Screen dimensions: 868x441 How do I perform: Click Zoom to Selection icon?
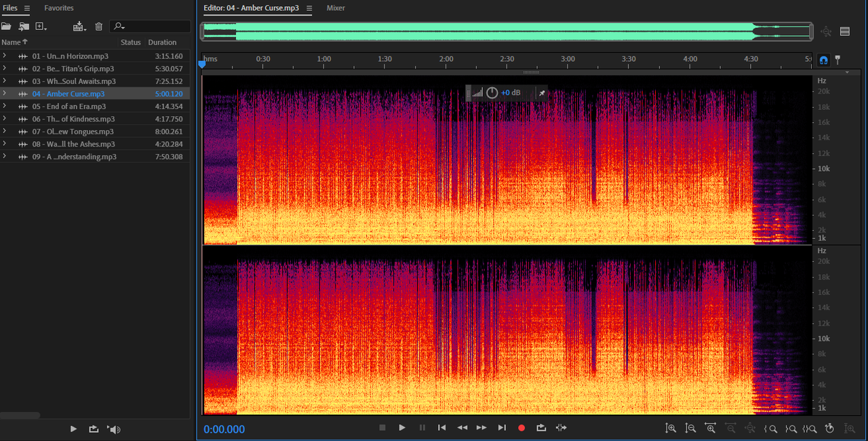coord(810,428)
